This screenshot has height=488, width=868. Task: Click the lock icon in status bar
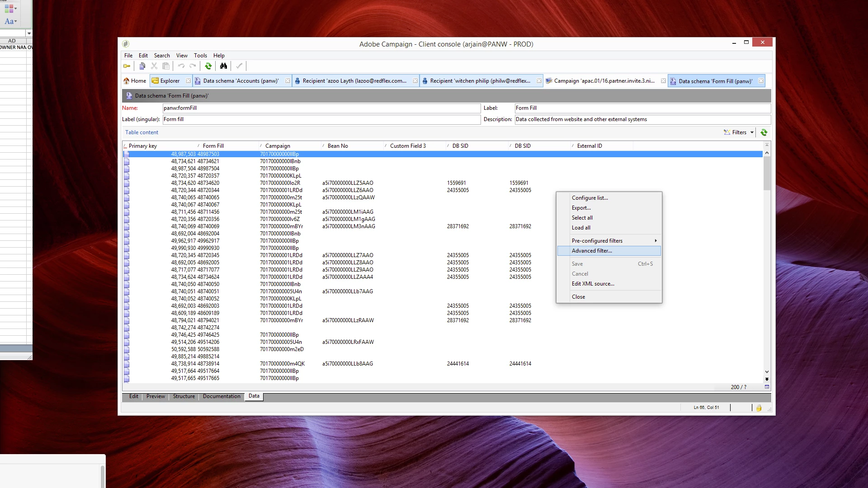[759, 408]
